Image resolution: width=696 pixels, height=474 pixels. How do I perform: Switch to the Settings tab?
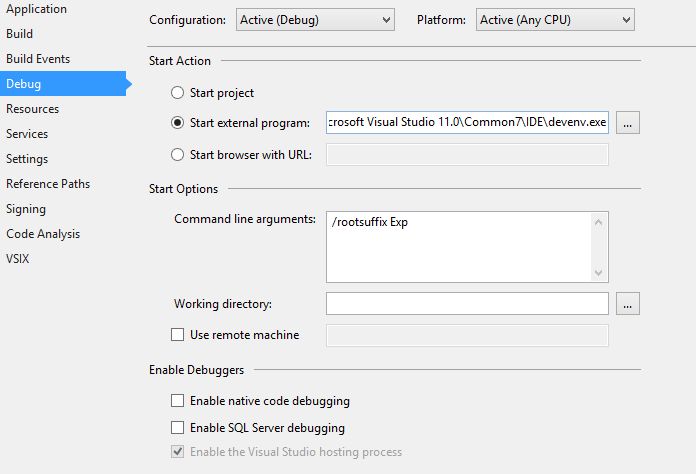pos(27,159)
